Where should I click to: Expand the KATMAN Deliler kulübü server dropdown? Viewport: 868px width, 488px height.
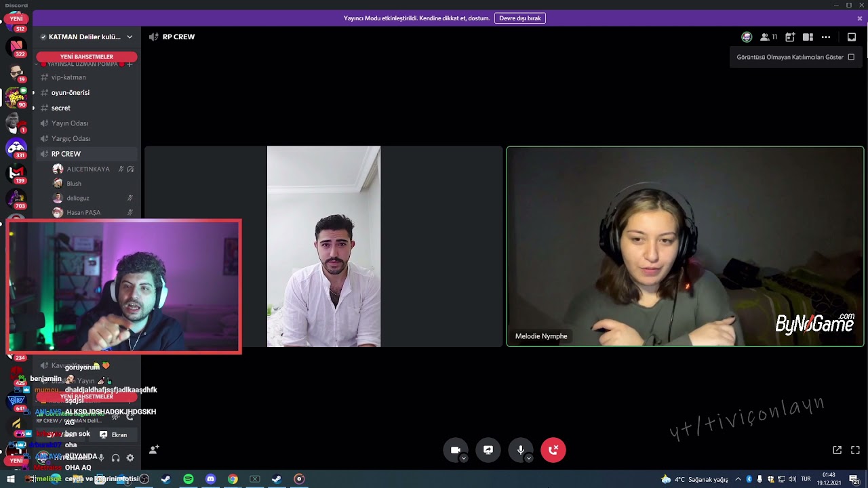pos(130,37)
